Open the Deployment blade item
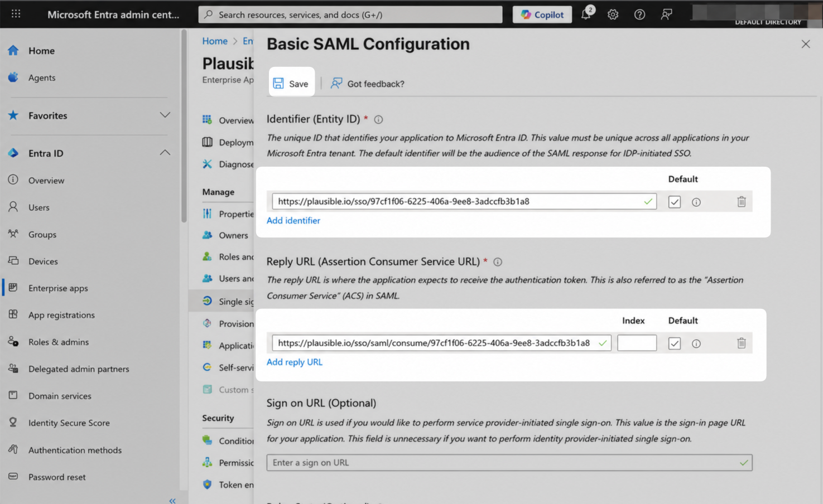 pos(228,142)
